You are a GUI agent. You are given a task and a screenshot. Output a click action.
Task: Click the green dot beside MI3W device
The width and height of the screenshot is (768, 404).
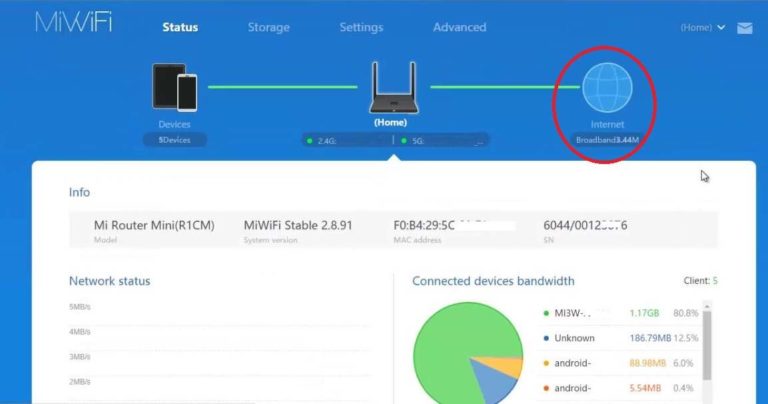[x=544, y=313]
